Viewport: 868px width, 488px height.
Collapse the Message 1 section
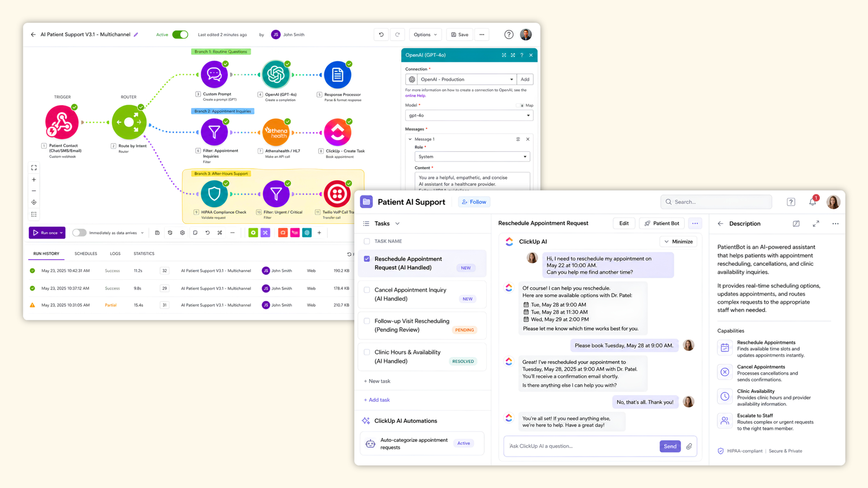click(410, 139)
